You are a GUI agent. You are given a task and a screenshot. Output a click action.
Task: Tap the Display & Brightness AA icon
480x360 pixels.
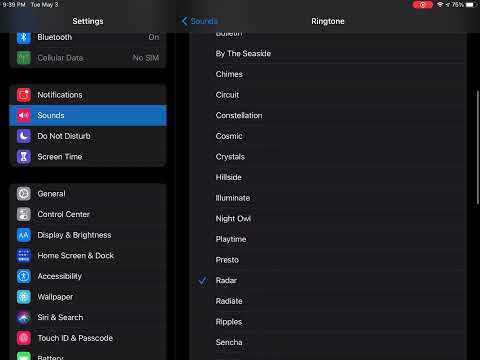(x=24, y=235)
